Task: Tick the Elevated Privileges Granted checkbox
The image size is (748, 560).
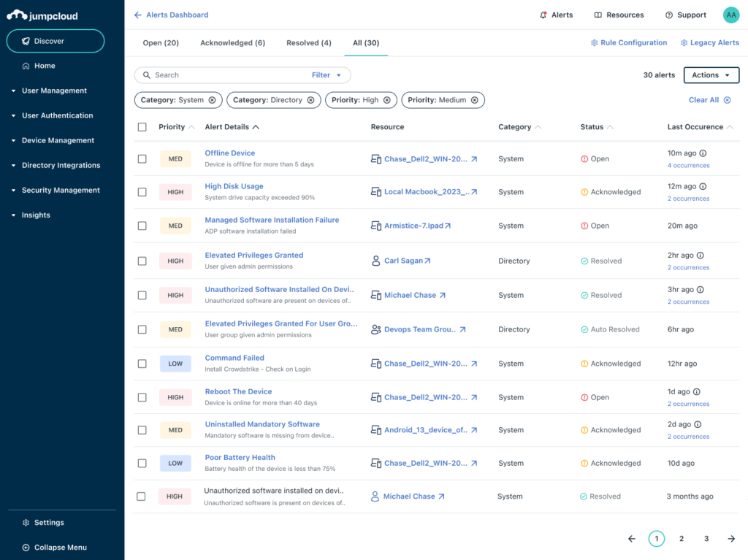Action: click(142, 261)
